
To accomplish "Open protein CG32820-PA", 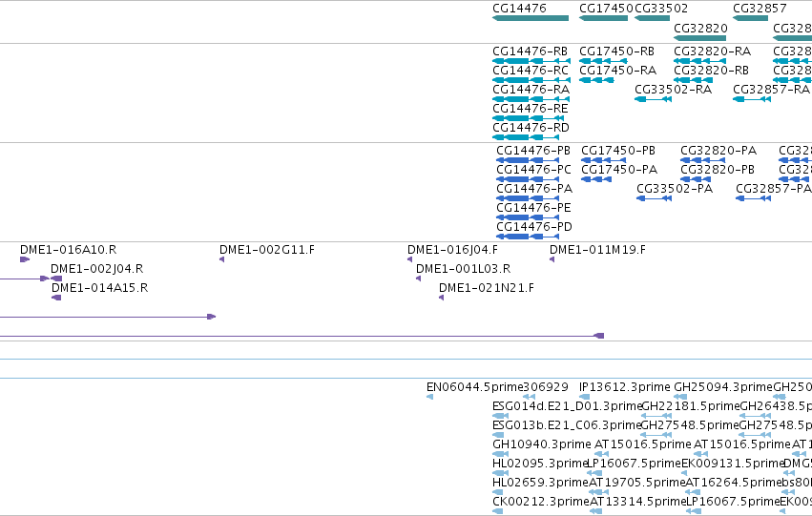I will (x=718, y=151).
